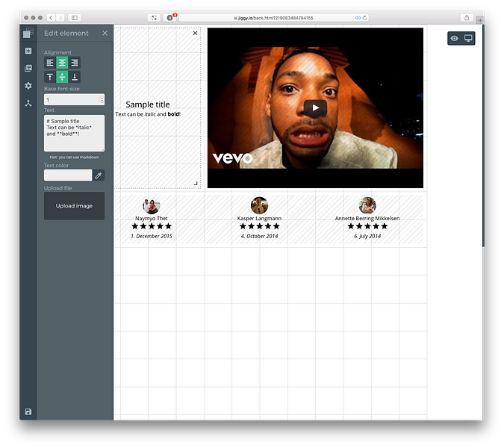Click the 4. October 2014 date
The image size is (504, 448).
pyautogui.click(x=259, y=236)
